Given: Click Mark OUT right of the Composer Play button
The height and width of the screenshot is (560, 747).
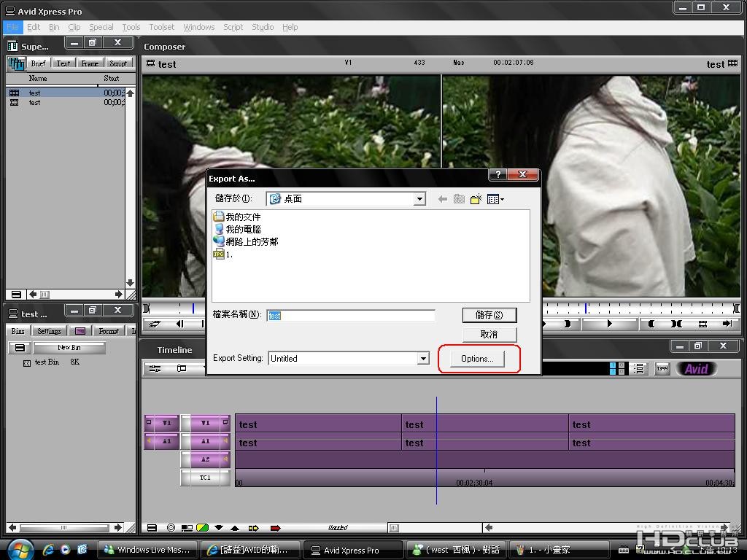Looking at the screenshot, I should pyautogui.click(x=651, y=324).
